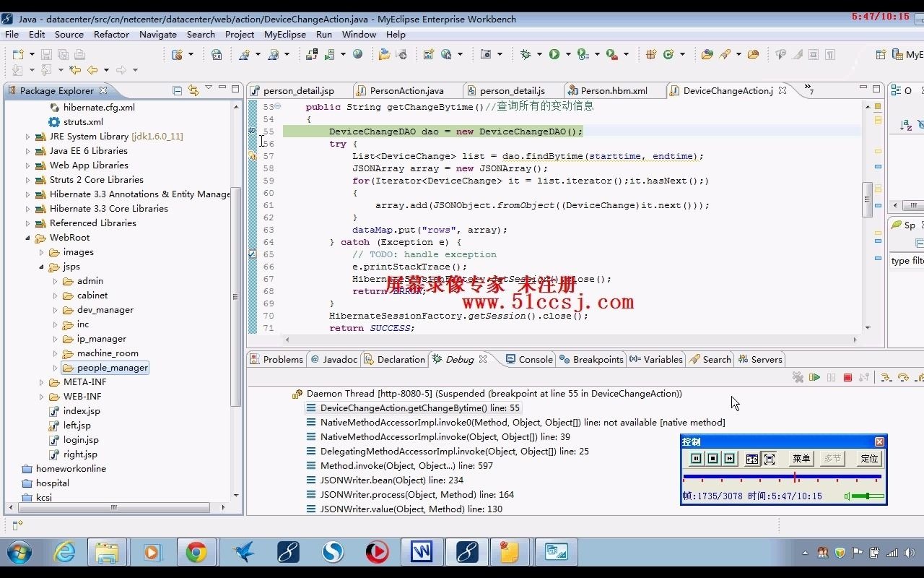
Task: Open the Run button dropdown arrow
Action: 570,54
